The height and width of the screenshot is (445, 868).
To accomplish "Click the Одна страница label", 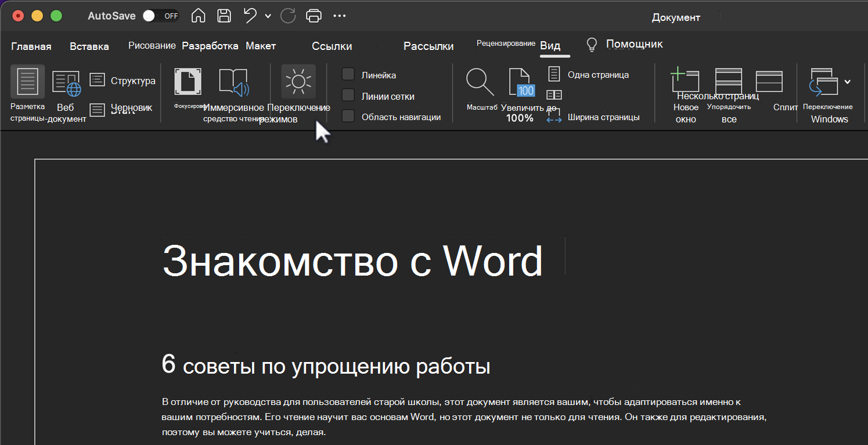I will [x=598, y=74].
